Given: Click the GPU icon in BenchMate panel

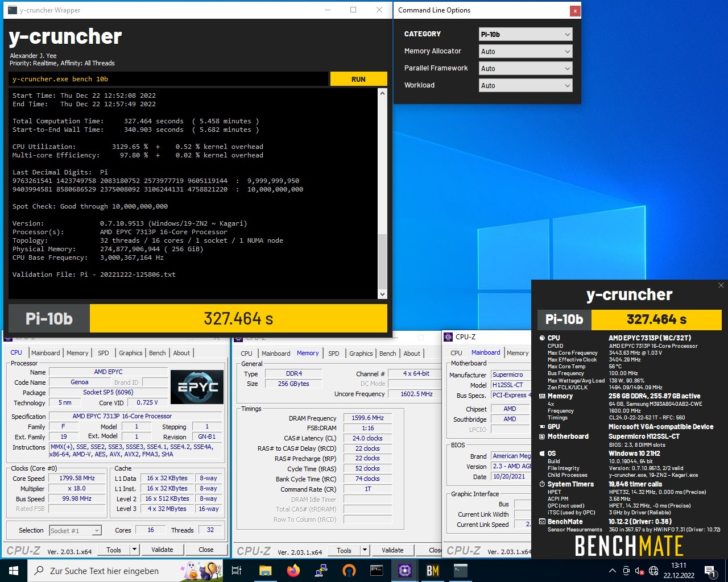Looking at the screenshot, I should pyautogui.click(x=542, y=427).
